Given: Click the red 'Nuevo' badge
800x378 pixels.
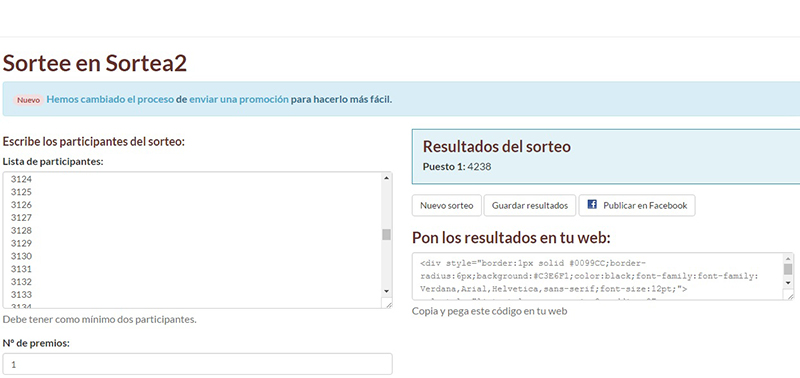Looking at the screenshot, I should tap(29, 100).
